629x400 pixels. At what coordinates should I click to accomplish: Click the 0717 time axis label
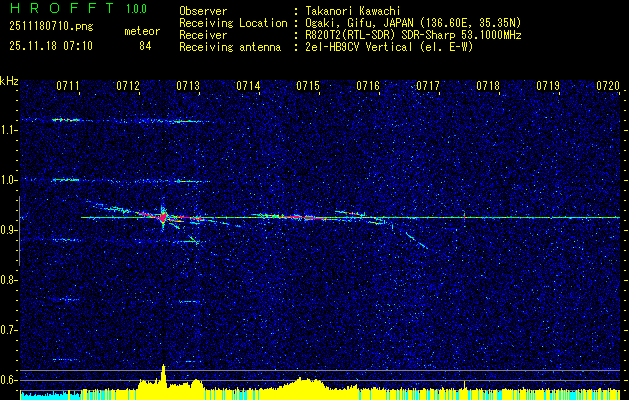point(428,85)
